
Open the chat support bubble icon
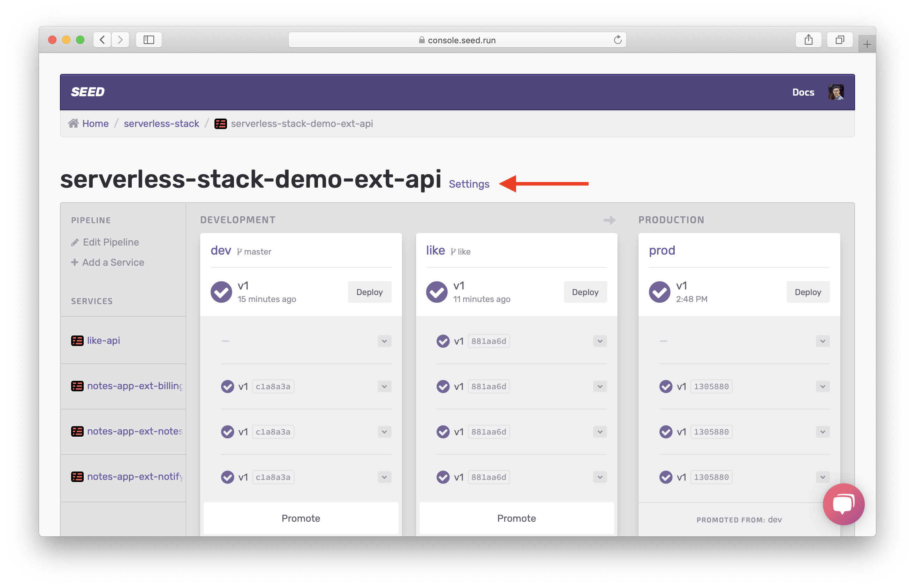pos(843,504)
